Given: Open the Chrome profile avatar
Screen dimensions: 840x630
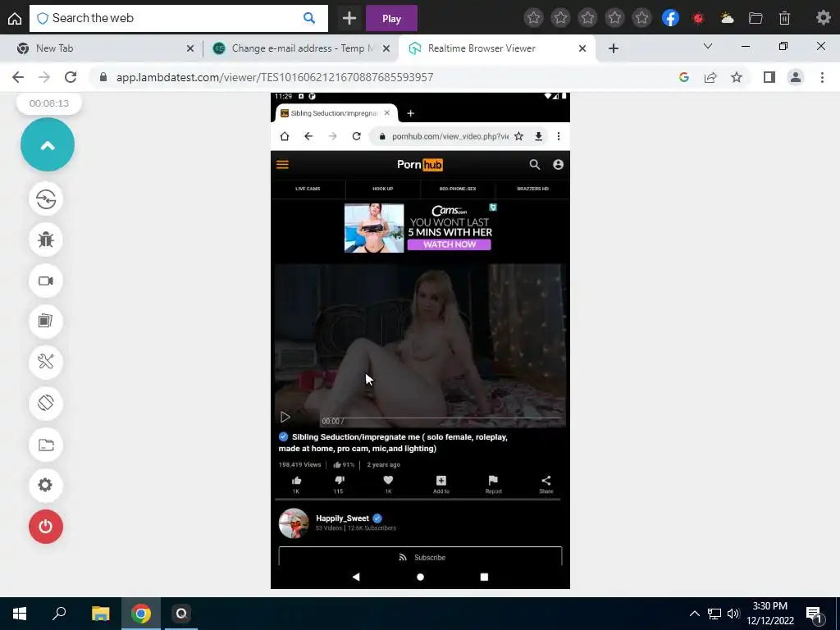Looking at the screenshot, I should 796,77.
